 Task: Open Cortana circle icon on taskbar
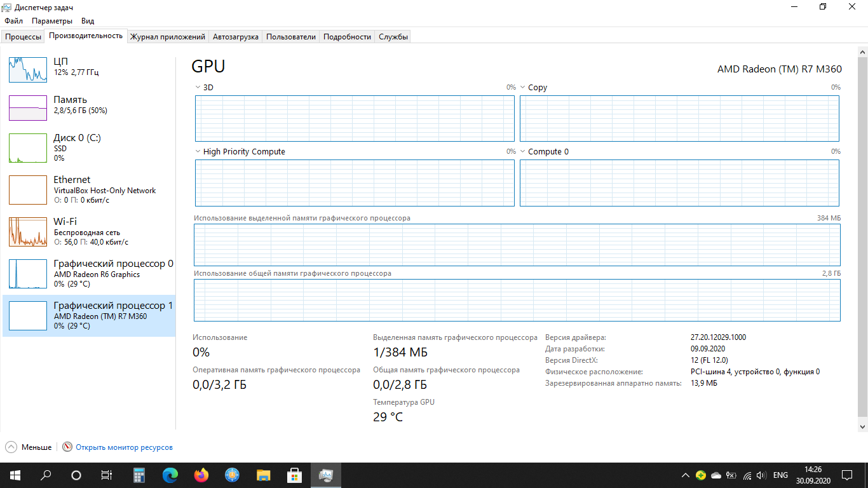point(76,475)
